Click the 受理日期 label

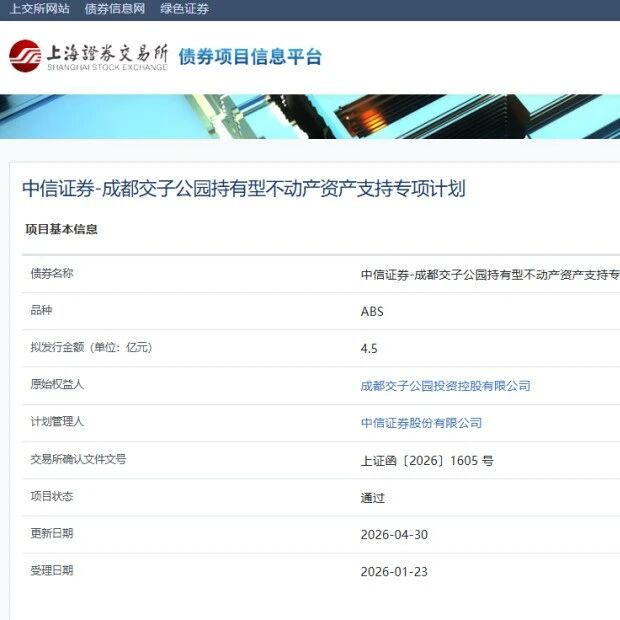click(x=52, y=571)
